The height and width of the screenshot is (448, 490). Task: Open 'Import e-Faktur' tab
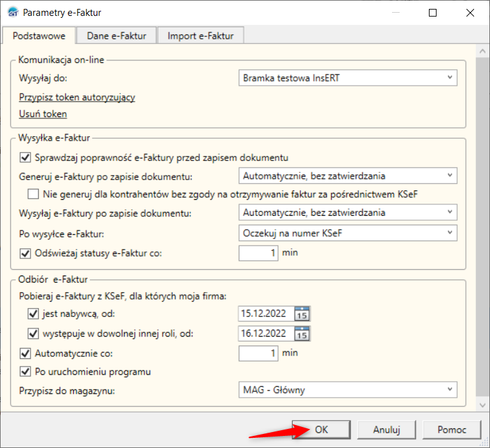[x=200, y=36]
